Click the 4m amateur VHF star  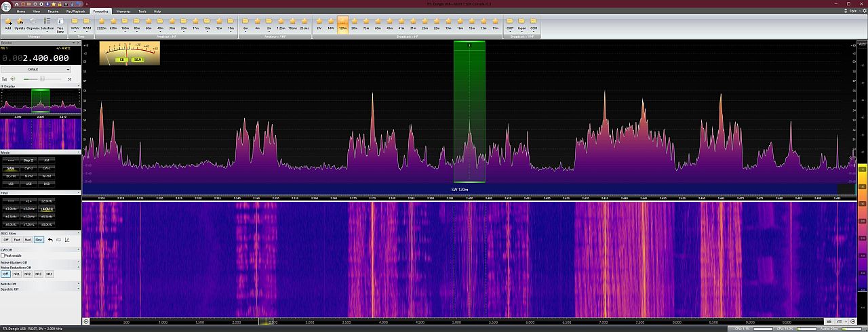tap(257, 23)
